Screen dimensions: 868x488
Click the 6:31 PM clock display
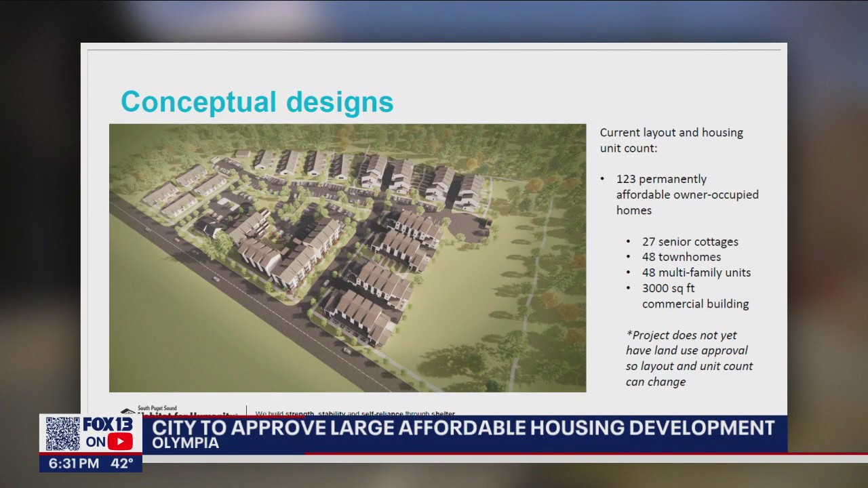[74, 464]
